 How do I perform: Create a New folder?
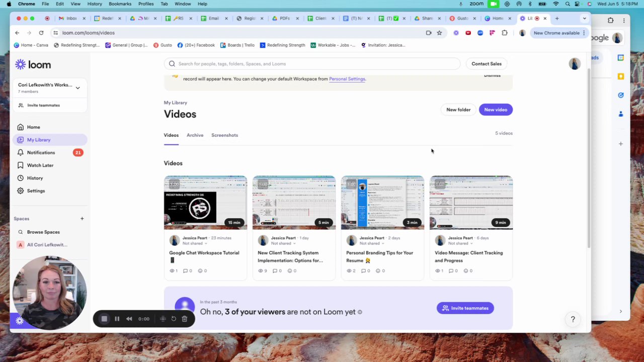coord(458,110)
